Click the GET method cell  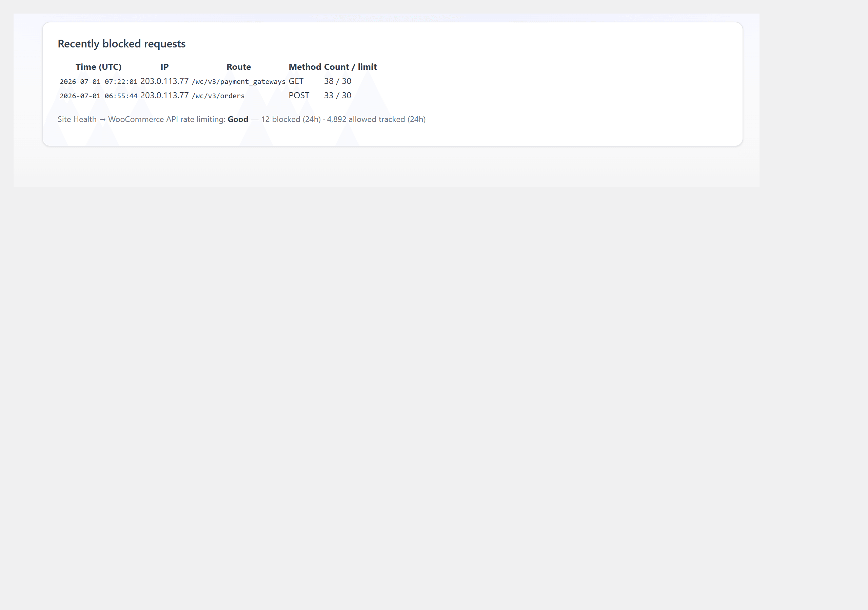[x=296, y=81]
